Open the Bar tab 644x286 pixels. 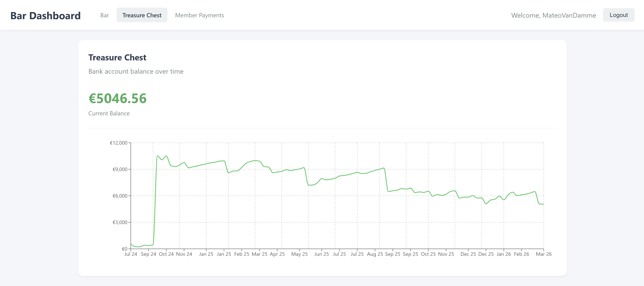click(104, 15)
